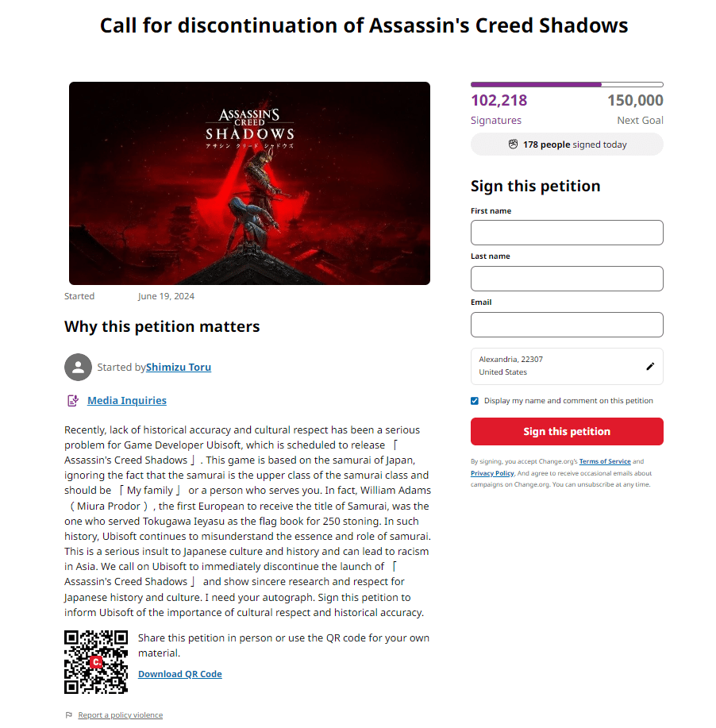Image resolution: width=716 pixels, height=728 pixels.
Task: Uncheck Display my name and comment checkbox
Action: [475, 401]
